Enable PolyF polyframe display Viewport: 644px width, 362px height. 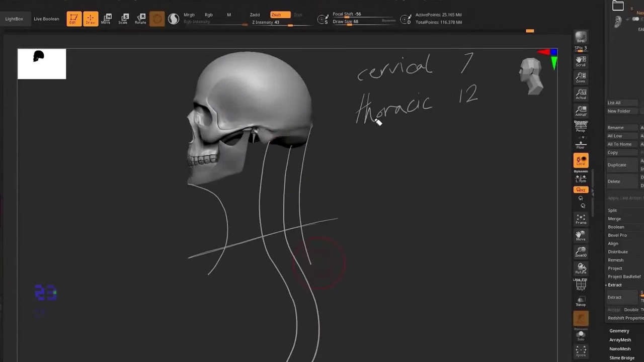(581, 285)
